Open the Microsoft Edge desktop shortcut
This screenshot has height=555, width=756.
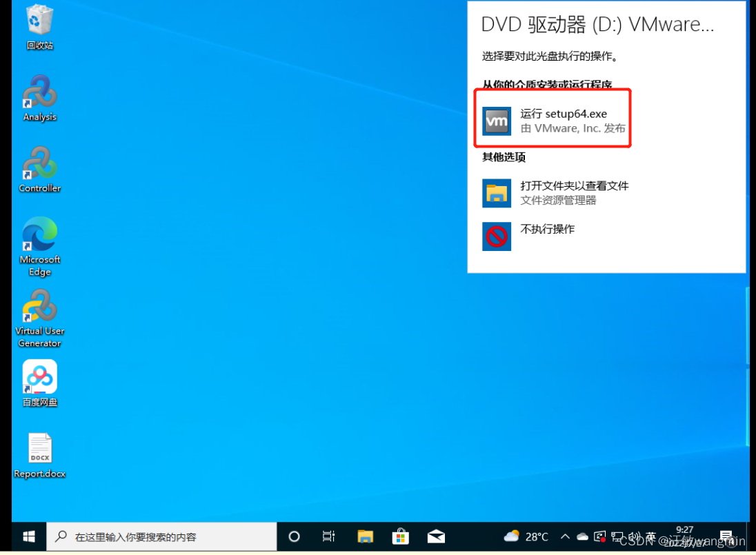(39, 247)
